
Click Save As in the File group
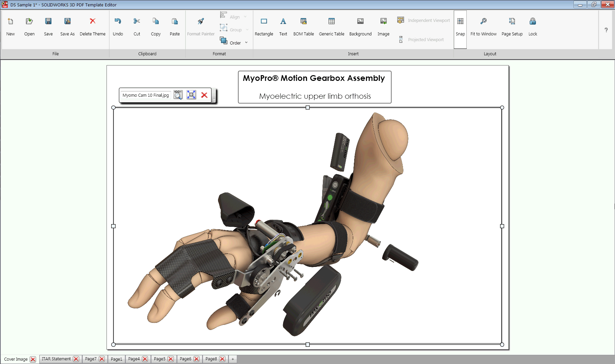pos(67,27)
